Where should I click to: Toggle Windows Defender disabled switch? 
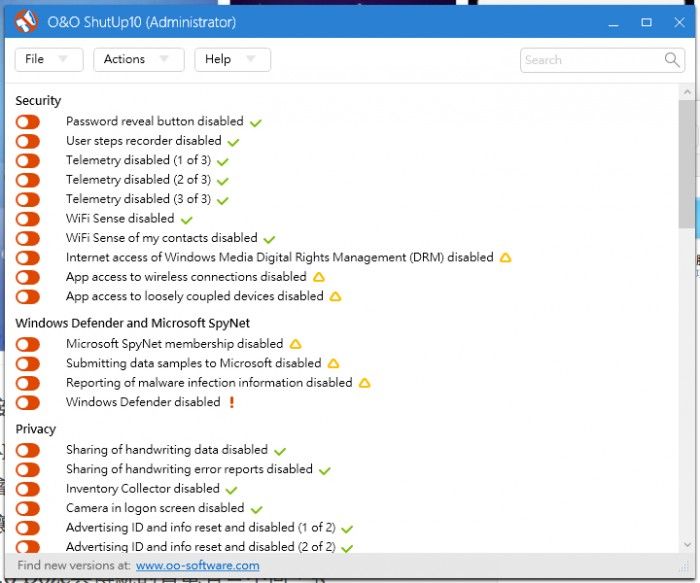[28, 403]
